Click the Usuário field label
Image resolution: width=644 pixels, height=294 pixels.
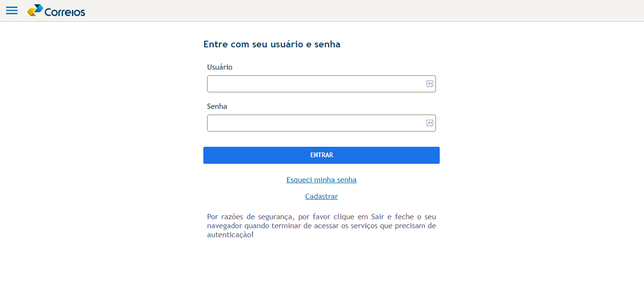220,67
